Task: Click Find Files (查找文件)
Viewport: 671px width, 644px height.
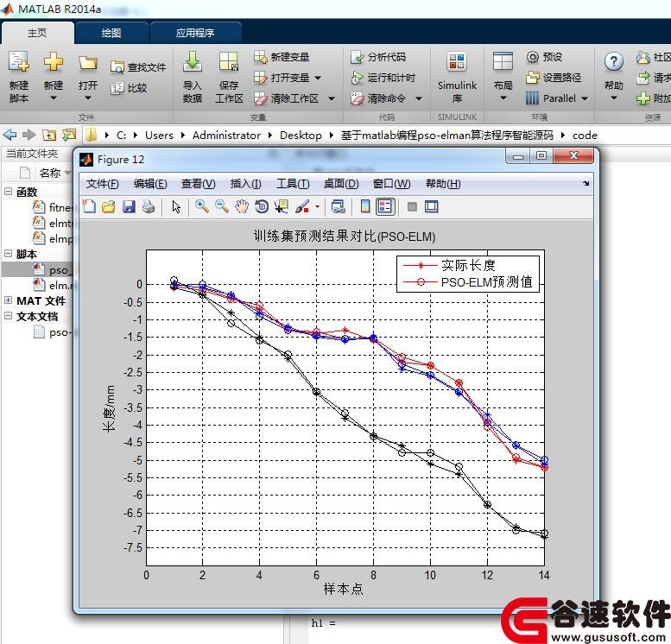Action: point(138,67)
